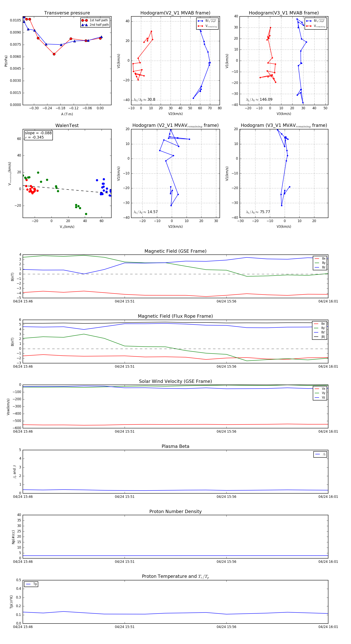The width and height of the screenshot is (351, 644).
Task: Select the WalenTest slope and r annotation box
Action: pos(38,135)
